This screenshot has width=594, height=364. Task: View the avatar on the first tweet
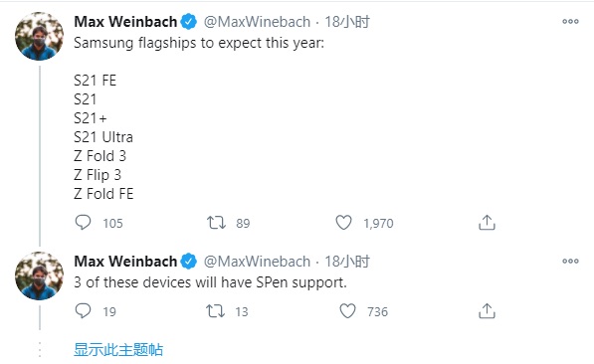pyautogui.click(x=39, y=36)
